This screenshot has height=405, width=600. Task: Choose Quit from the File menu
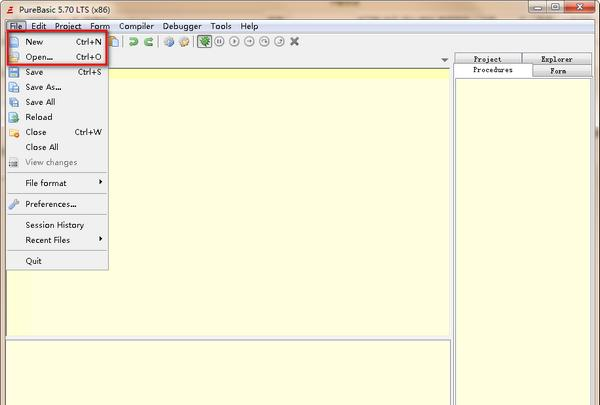pos(57,261)
